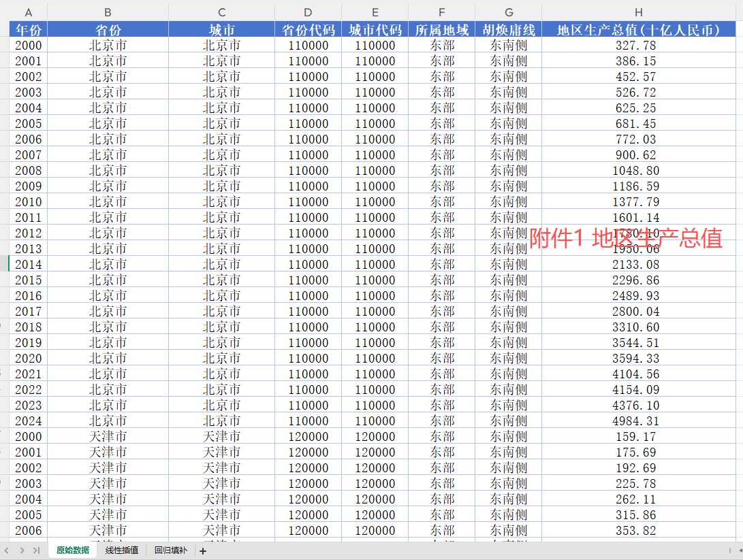
Task: Select the cell with value 1048.80
Action: click(x=639, y=170)
